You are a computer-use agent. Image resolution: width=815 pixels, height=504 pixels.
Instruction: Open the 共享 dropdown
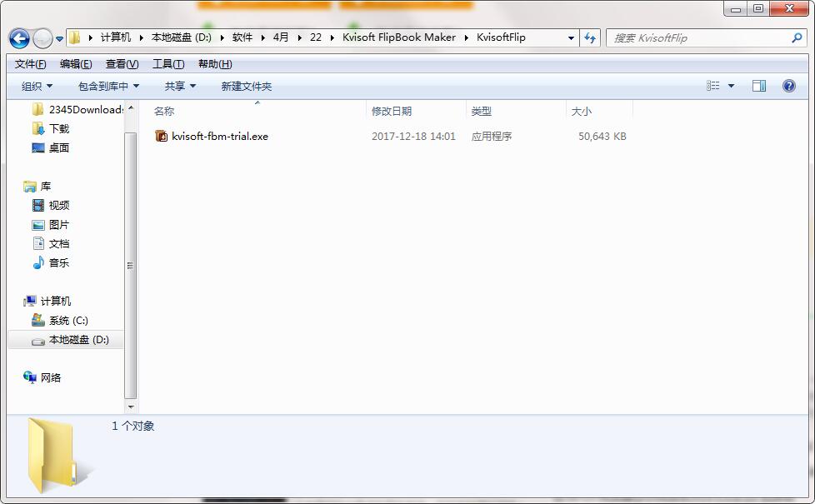(180, 87)
